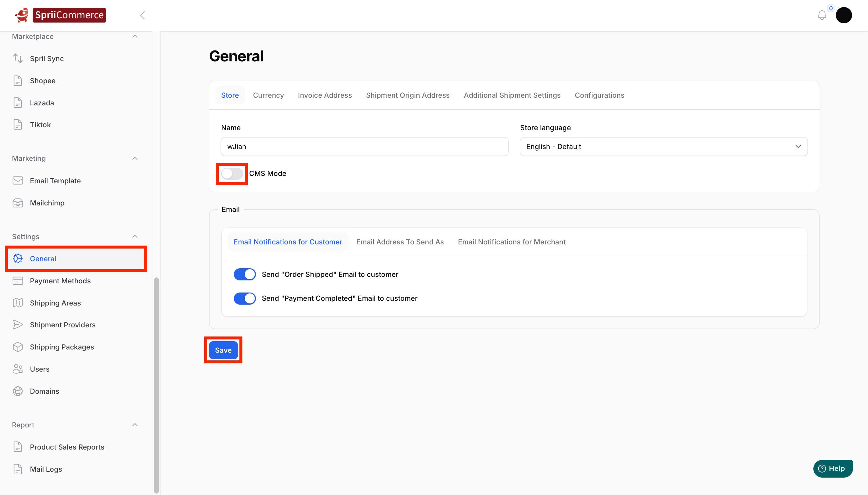Click the Users people icon
This screenshot has height=495, width=868.
(x=18, y=369)
